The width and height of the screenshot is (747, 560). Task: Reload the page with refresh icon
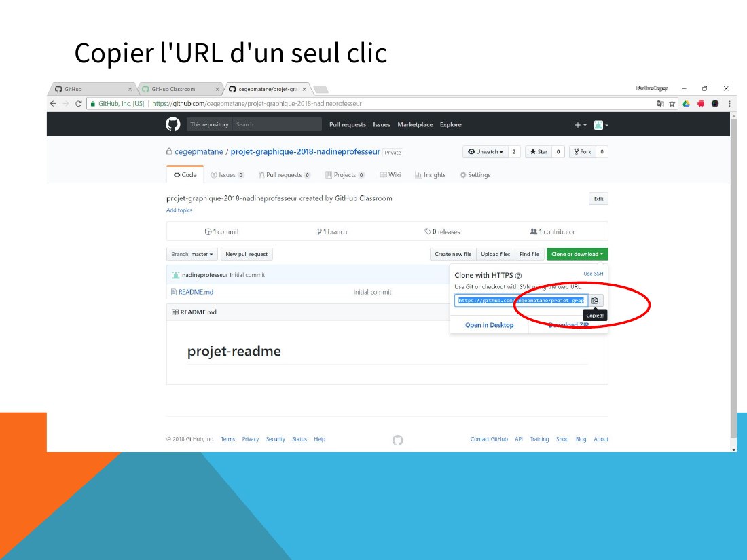click(79, 103)
